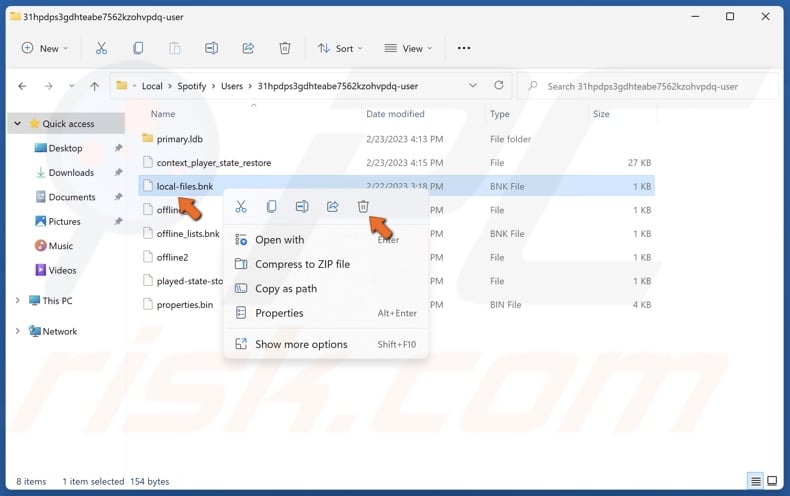Screen dimensions: 790x496
Task: Open Documents in Quick access
Action: click(x=72, y=197)
